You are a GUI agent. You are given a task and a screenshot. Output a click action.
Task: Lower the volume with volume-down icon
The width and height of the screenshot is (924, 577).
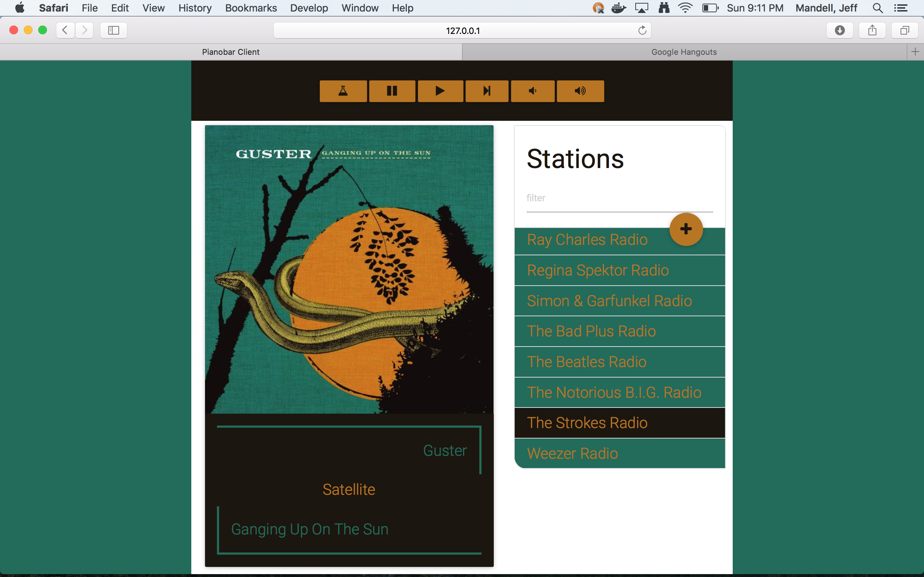(x=532, y=91)
